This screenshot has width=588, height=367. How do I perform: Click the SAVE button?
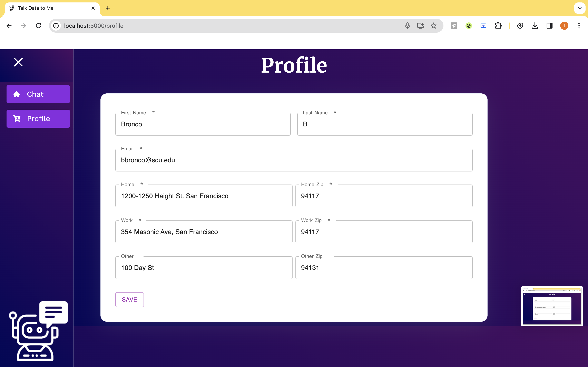(129, 300)
